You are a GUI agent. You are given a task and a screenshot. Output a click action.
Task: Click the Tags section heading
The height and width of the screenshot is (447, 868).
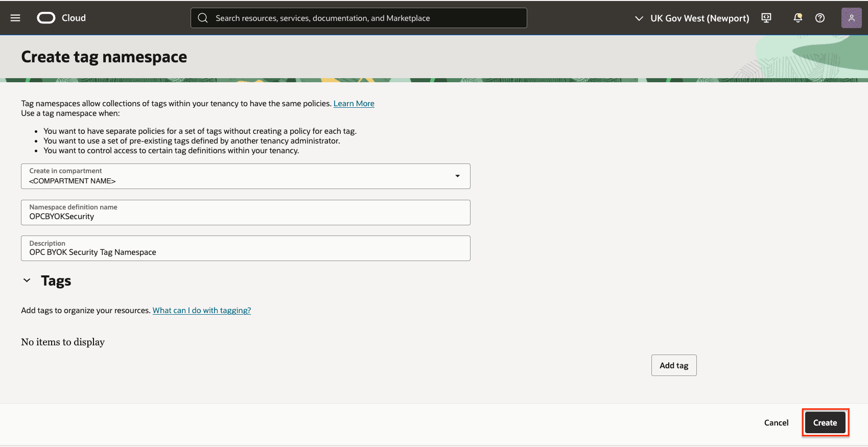click(x=56, y=281)
